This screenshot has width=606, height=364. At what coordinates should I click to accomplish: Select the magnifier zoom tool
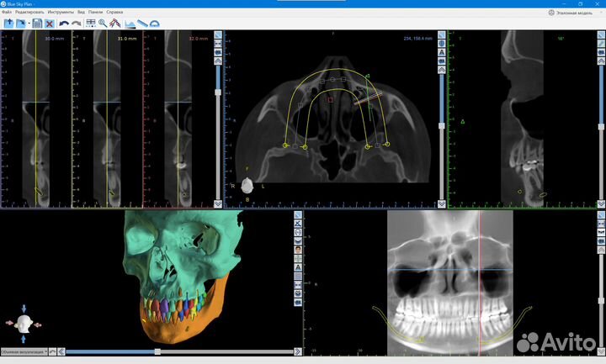(x=103, y=24)
